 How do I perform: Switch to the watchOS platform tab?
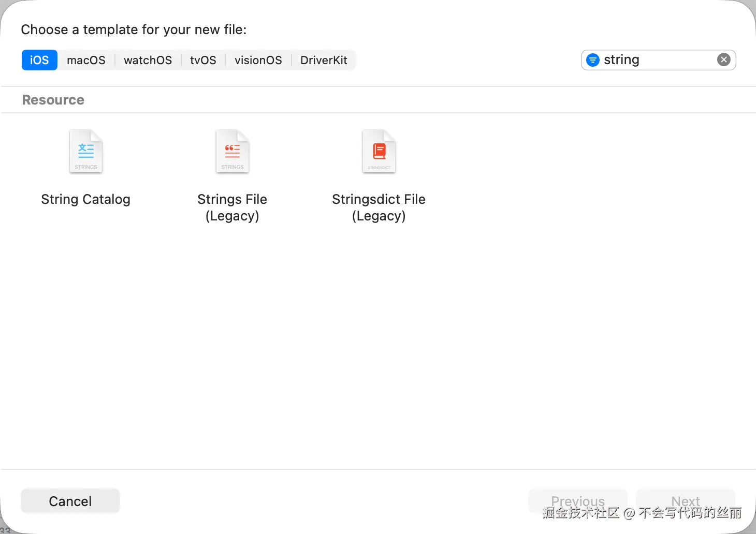point(148,60)
